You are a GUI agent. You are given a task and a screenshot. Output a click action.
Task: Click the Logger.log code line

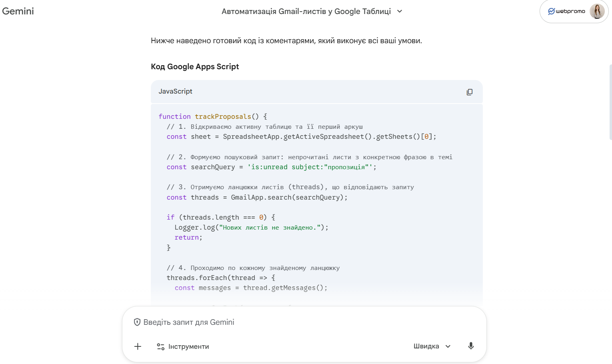pos(251,228)
